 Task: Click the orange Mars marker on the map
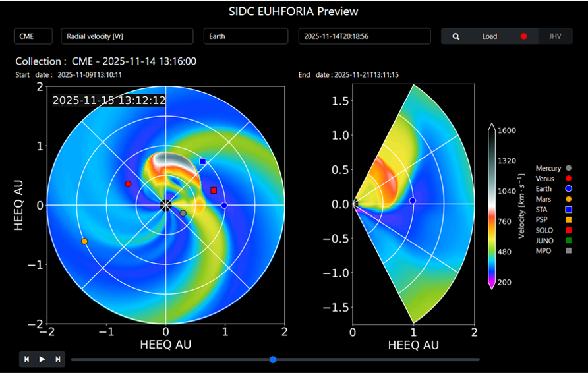pyautogui.click(x=84, y=241)
